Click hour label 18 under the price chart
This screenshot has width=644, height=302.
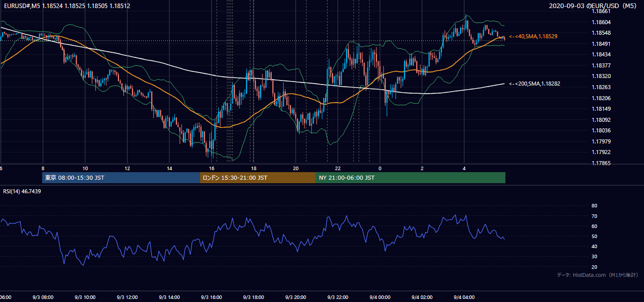tap(253, 168)
